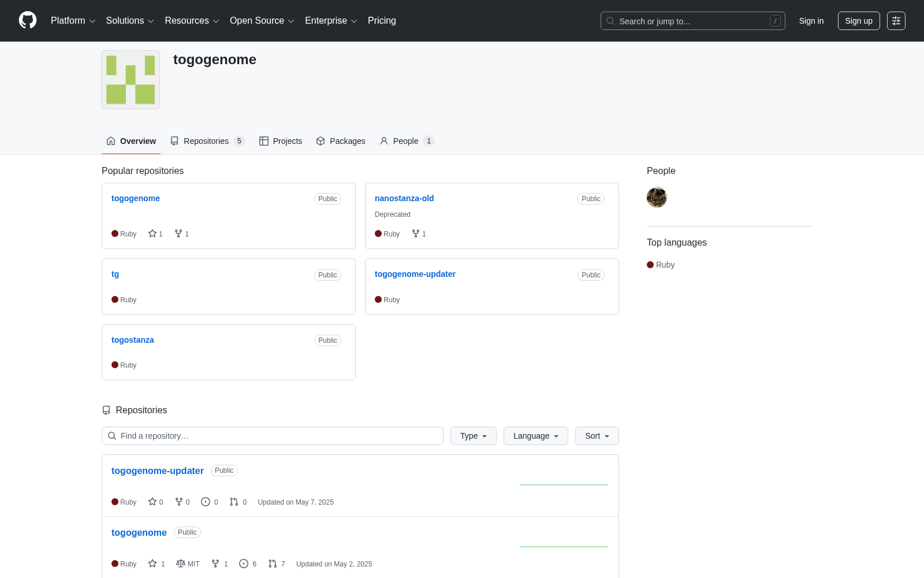Click the togogenome organization name heading
The height and width of the screenshot is (578, 924).
click(x=215, y=60)
